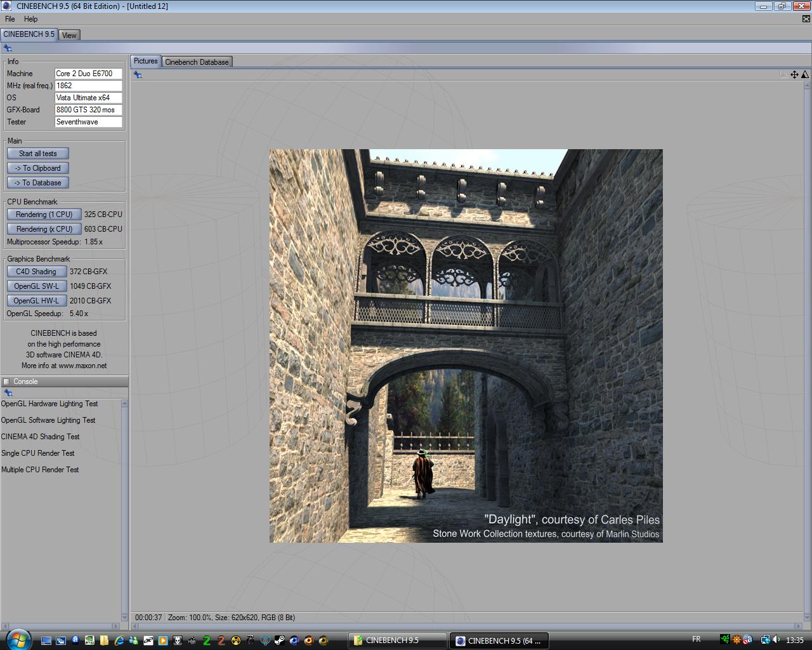Click the rendered Daylight image
Image resolution: width=812 pixels, height=650 pixels.
pyautogui.click(x=466, y=346)
